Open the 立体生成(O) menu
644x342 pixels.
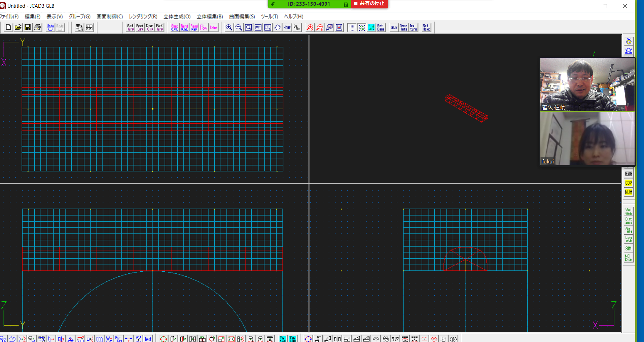177,16
